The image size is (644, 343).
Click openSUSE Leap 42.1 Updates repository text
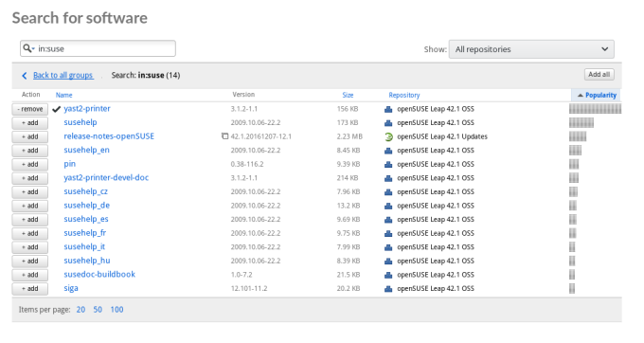[442, 136]
